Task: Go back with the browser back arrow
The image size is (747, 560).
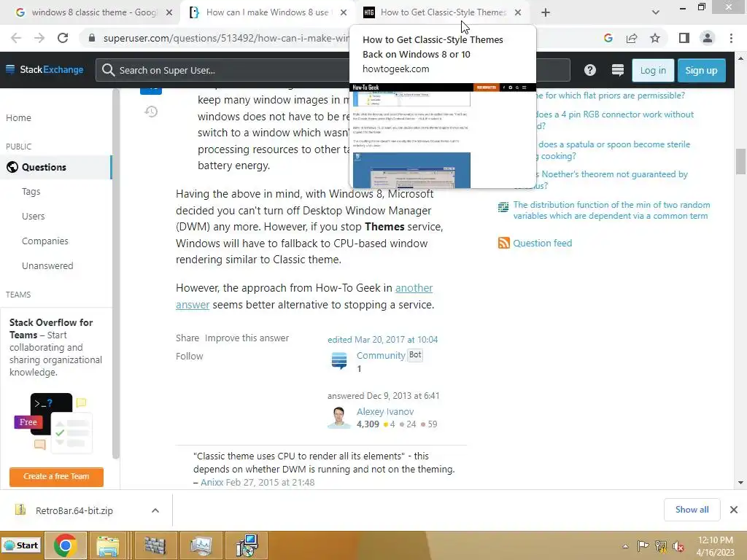Action: click(x=16, y=38)
